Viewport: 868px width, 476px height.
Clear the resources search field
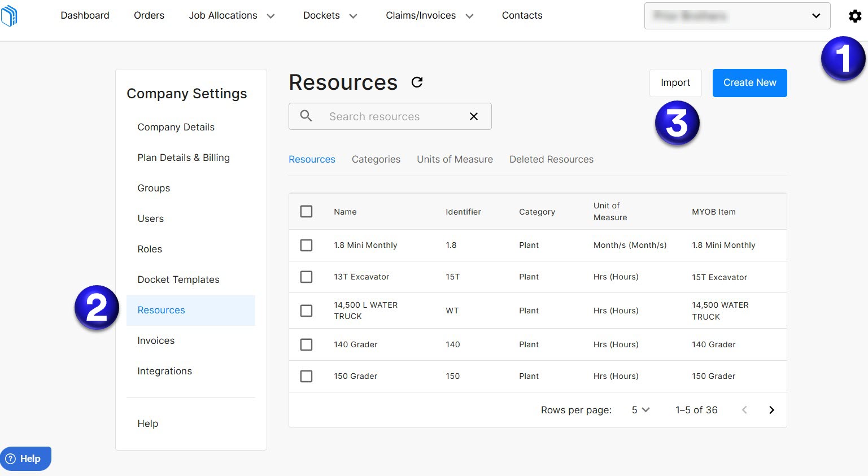click(x=473, y=116)
